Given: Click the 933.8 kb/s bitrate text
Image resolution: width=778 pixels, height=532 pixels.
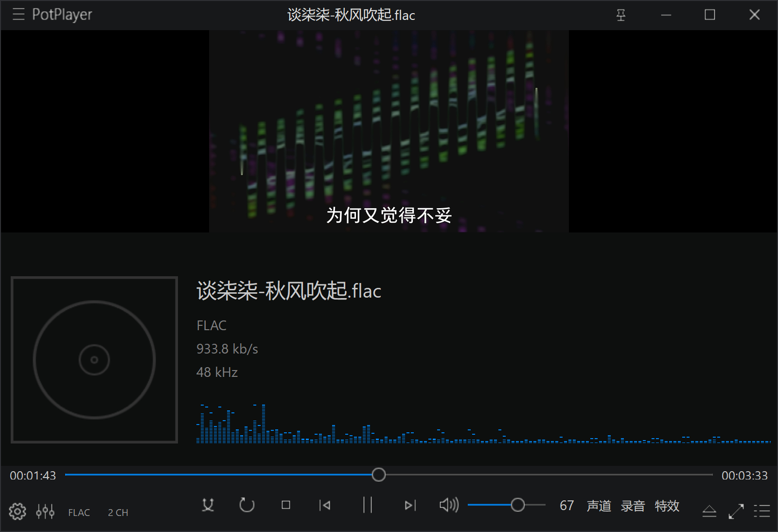Looking at the screenshot, I should click(x=227, y=349).
